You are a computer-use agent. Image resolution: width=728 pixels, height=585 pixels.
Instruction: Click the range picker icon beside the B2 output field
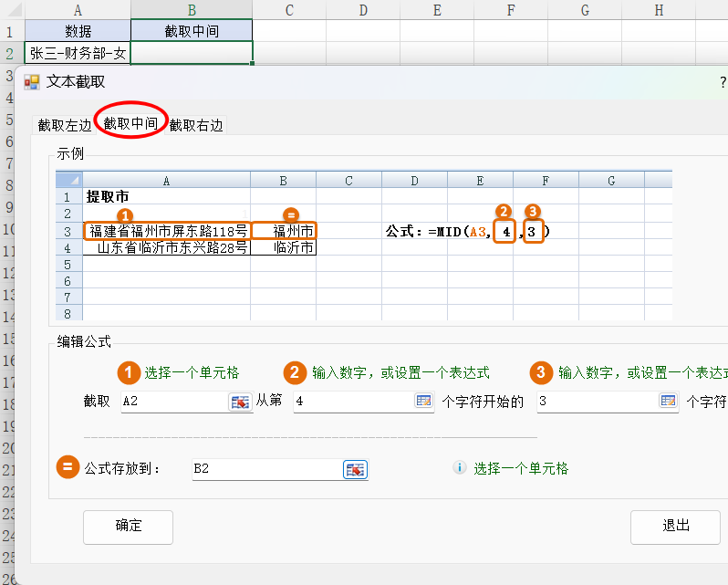(355, 469)
